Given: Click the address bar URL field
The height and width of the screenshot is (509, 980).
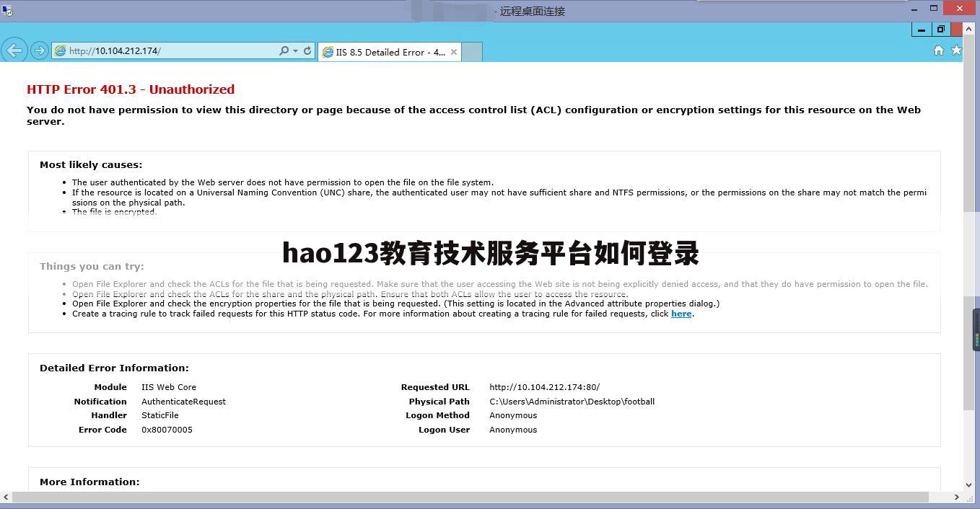Looking at the screenshot, I should click(x=173, y=51).
